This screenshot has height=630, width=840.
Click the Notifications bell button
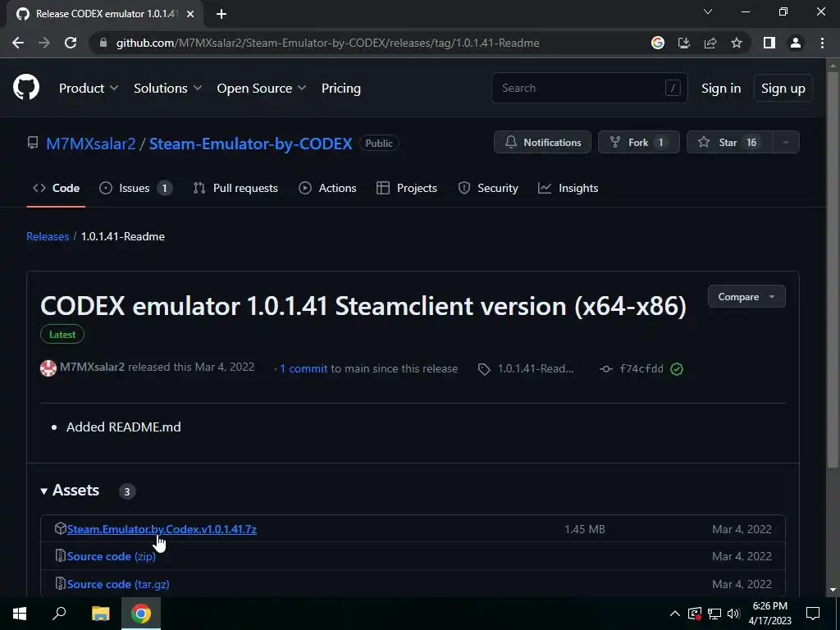(542, 142)
